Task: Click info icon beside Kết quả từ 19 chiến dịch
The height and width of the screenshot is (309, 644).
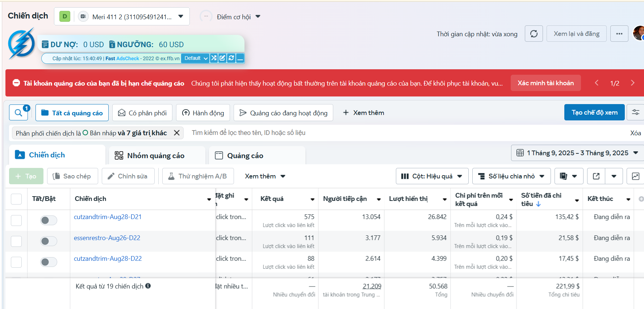Action: coord(148,286)
